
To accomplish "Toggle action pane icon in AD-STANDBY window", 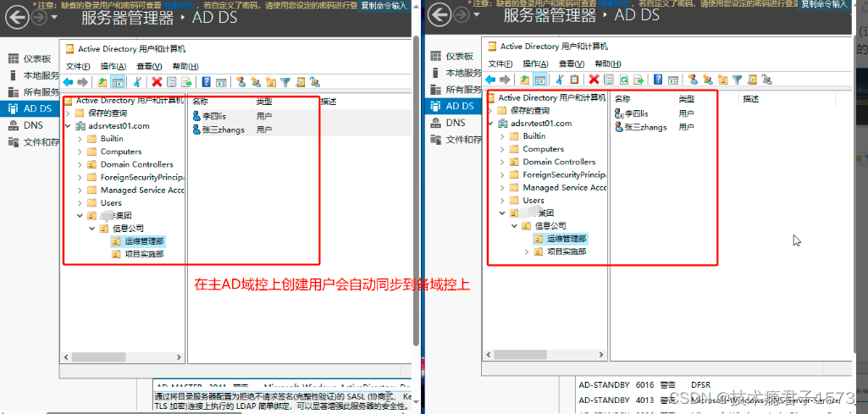I will pyautogui.click(x=673, y=80).
